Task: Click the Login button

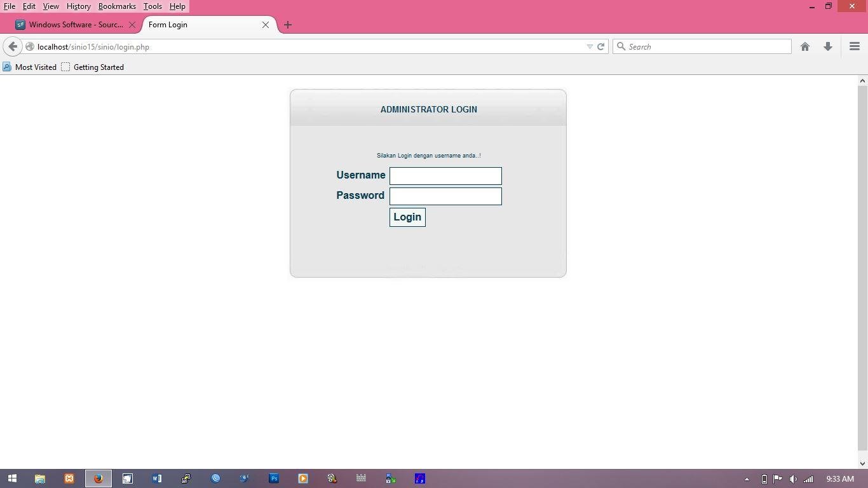Action: click(x=407, y=217)
